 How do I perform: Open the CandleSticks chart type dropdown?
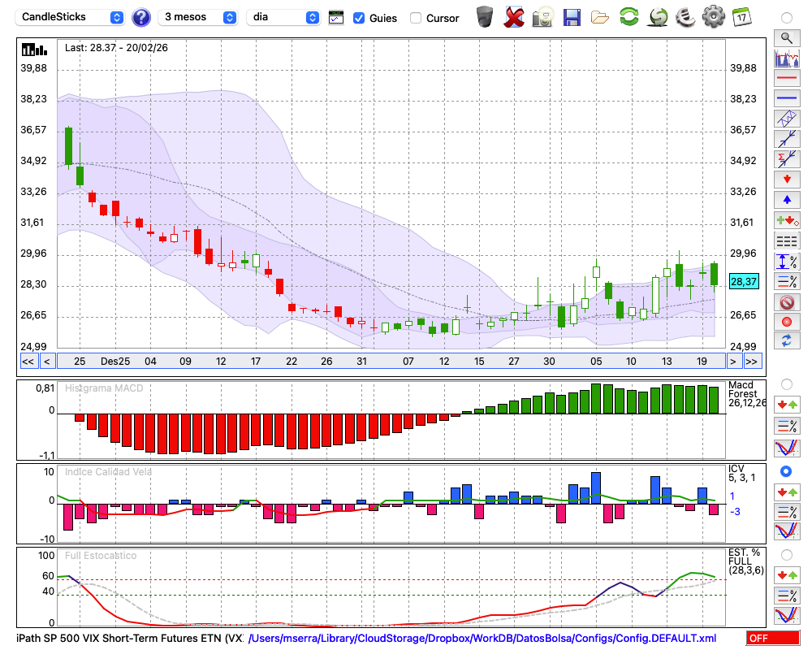pyautogui.click(x=71, y=17)
